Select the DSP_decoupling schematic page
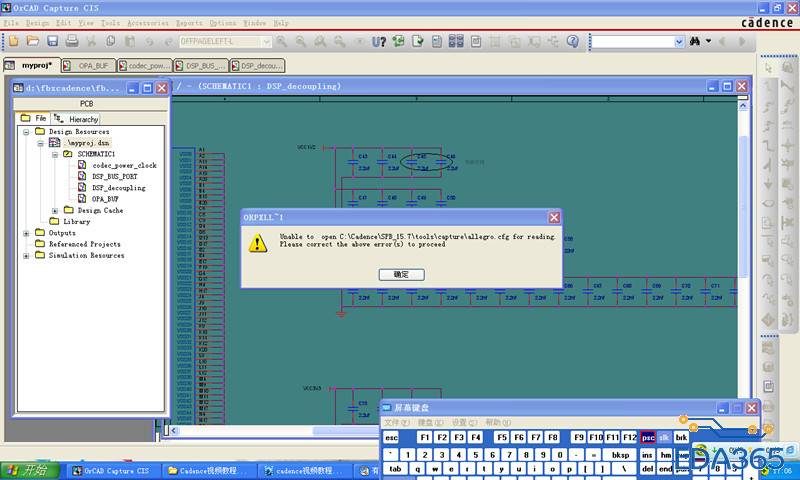Viewport: 800px width, 480px height. [119, 188]
